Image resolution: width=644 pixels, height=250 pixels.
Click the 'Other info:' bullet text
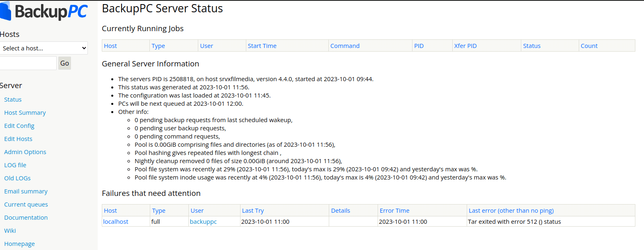pos(133,112)
